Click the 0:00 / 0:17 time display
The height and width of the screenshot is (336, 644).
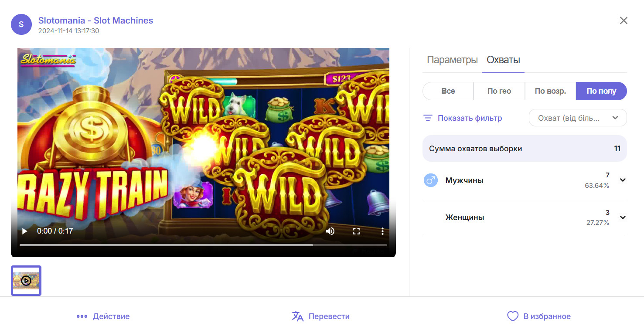[x=55, y=231]
